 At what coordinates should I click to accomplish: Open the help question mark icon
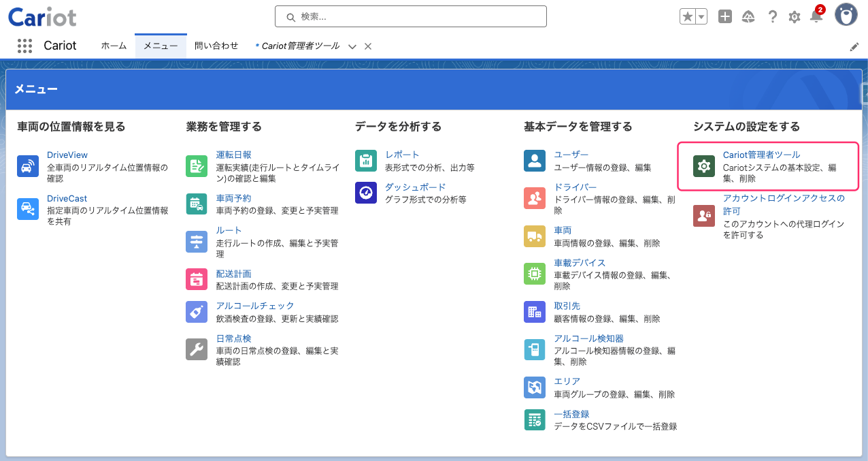pyautogui.click(x=772, y=17)
